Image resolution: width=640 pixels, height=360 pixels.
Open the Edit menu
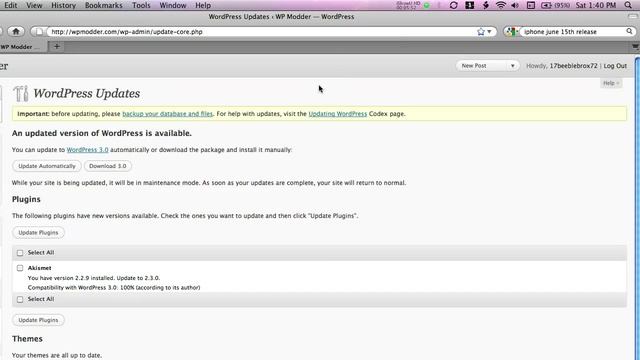(11, 5)
